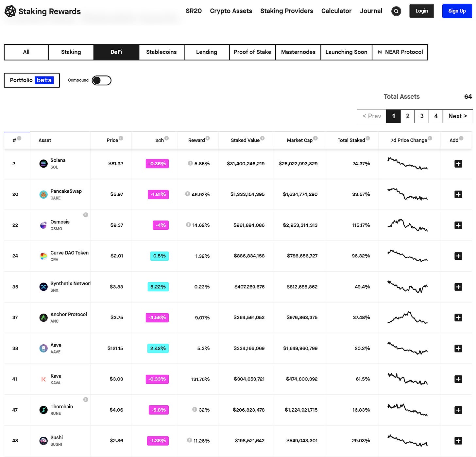Open Staking Providers in top navigation
This screenshot has height=457, width=476.
[x=287, y=11]
